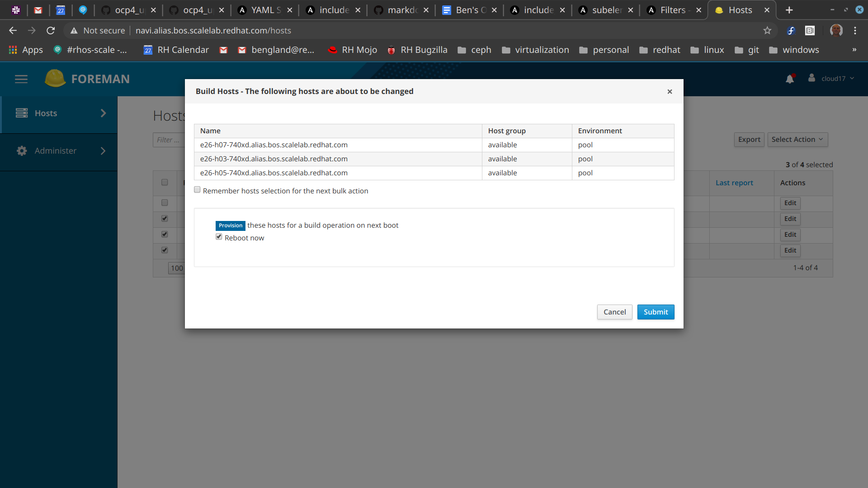Open Chrome's three-dot menu

click(855, 30)
